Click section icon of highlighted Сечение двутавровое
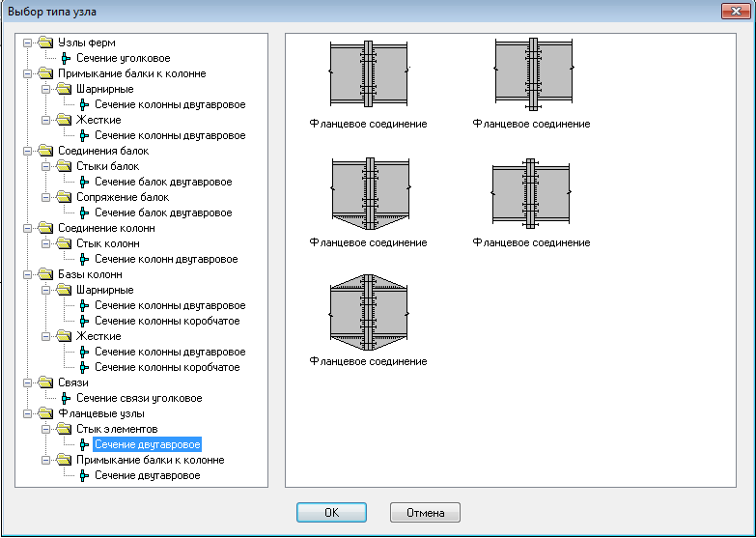The width and height of the screenshot is (756, 538). pyautogui.click(x=84, y=444)
